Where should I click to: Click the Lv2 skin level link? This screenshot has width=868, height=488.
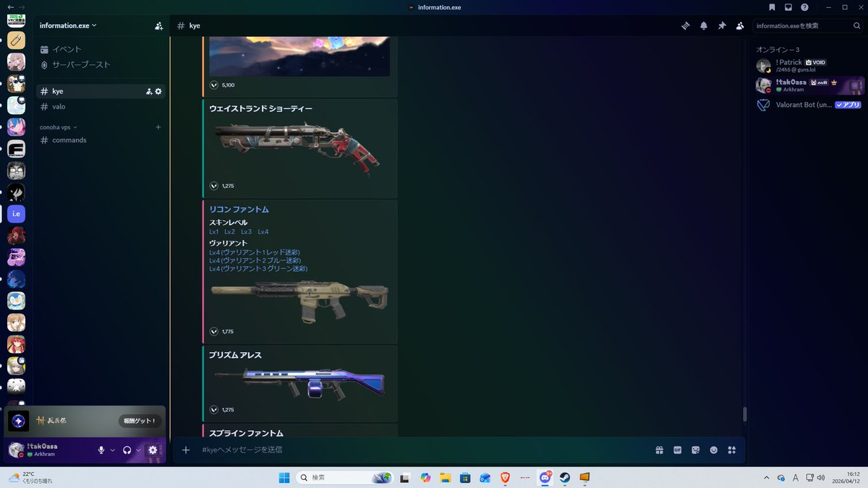229,232
